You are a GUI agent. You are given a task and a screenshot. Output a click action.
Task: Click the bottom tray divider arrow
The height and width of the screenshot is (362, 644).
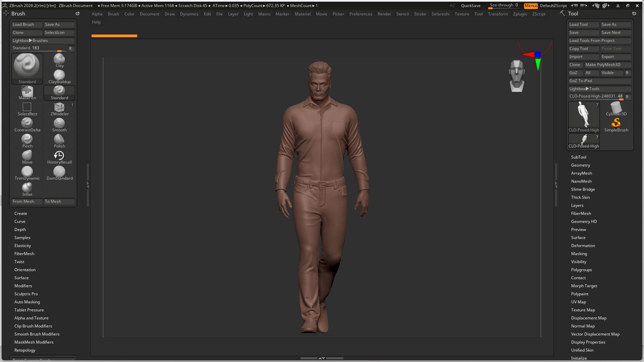(x=322, y=358)
